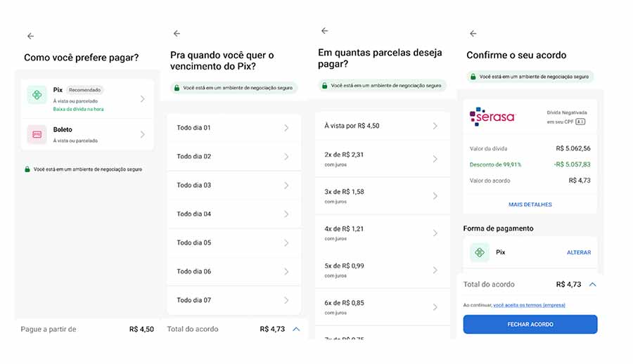633x364 pixels.
Task: Expand Total do acordo on due date screen
Action: tap(296, 329)
